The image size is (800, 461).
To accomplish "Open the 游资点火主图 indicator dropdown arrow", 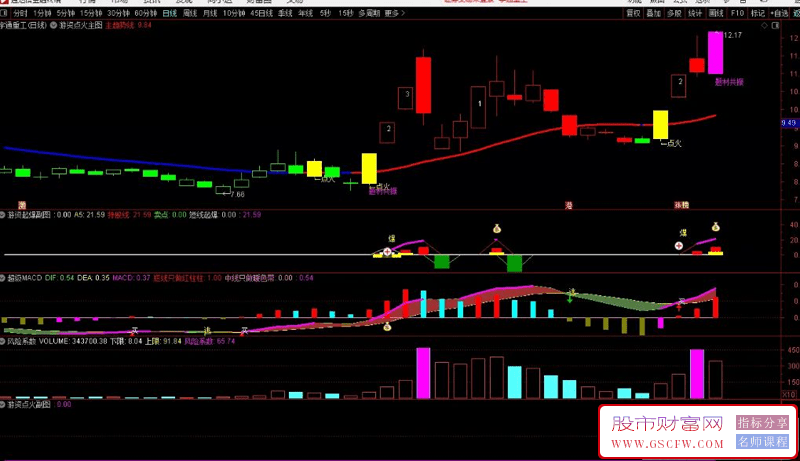I will click(54, 25).
